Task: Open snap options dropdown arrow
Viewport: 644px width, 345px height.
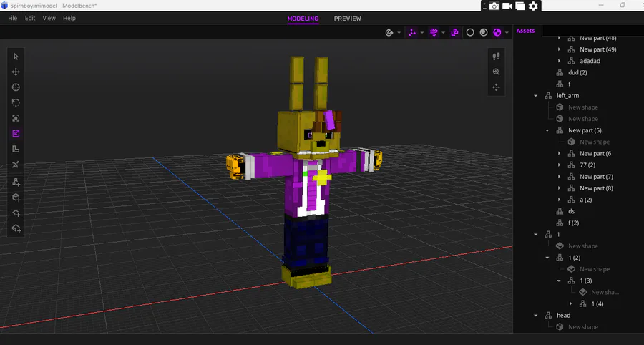Action: click(x=399, y=33)
